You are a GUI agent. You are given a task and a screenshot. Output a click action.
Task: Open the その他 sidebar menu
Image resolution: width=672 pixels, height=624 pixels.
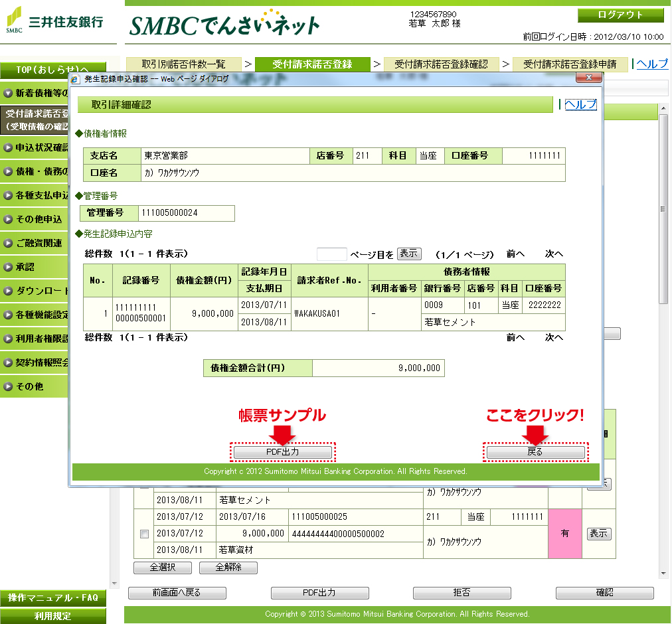[35, 386]
